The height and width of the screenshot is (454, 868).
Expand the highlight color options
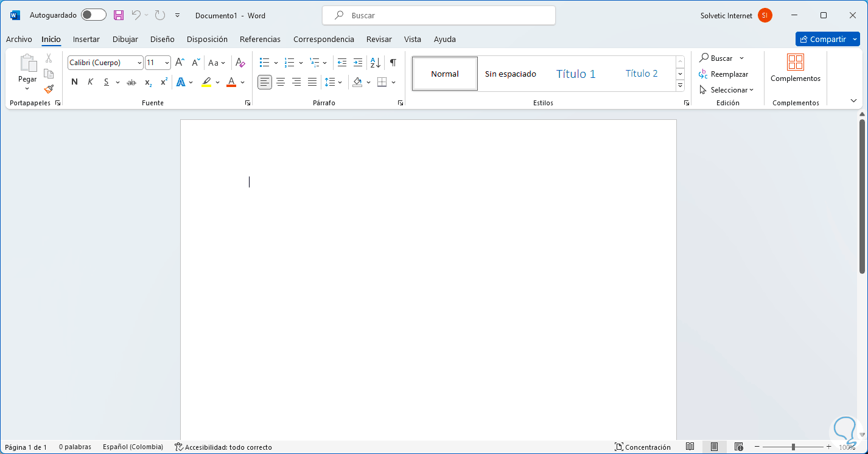coord(217,82)
